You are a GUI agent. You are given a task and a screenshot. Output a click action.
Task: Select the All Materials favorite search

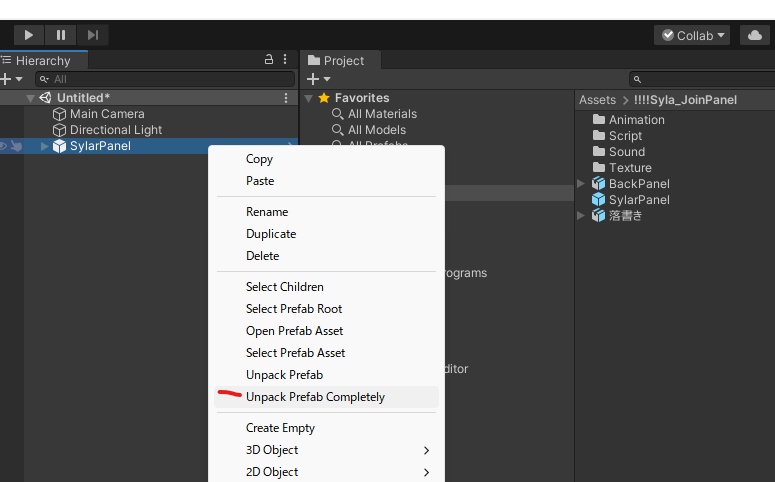pyautogui.click(x=382, y=114)
